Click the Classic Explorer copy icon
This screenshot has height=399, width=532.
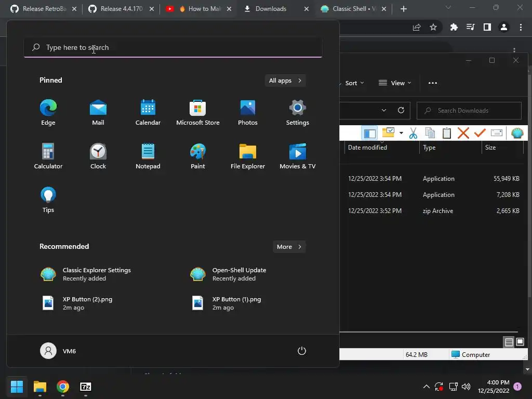click(430, 133)
